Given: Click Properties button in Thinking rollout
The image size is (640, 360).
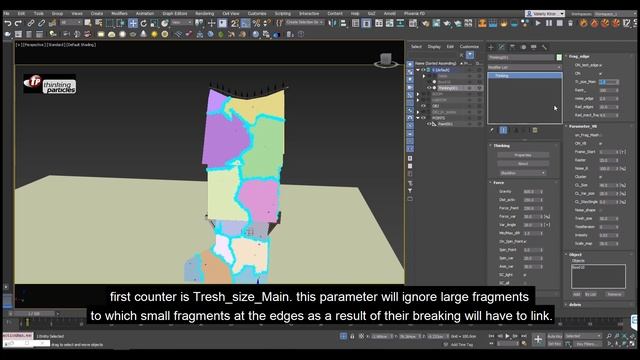Looking at the screenshot, I should [523, 155].
